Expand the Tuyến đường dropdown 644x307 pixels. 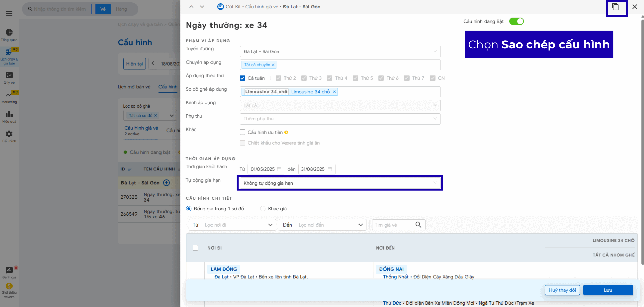pos(340,52)
